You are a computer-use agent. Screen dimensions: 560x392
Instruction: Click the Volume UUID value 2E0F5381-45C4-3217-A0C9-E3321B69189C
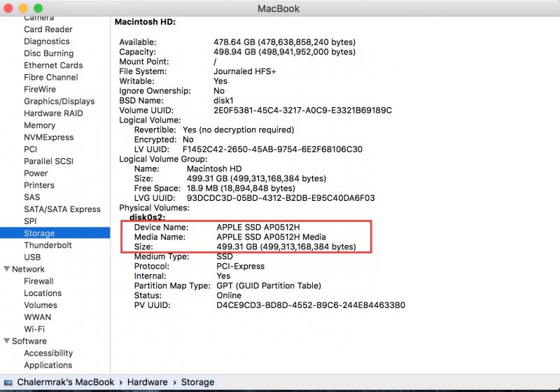click(302, 111)
